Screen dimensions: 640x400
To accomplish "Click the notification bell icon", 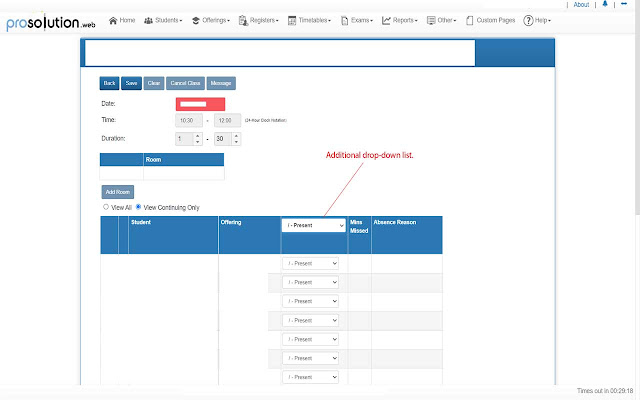I will (605, 4).
